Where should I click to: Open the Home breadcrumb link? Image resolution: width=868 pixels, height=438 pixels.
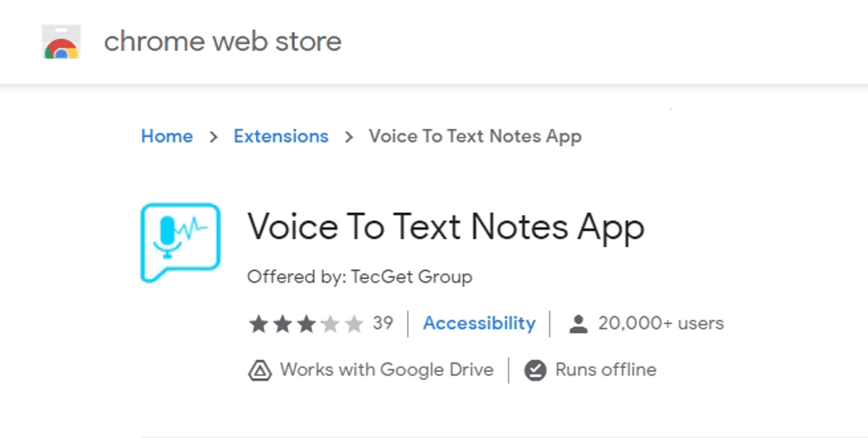click(167, 136)
